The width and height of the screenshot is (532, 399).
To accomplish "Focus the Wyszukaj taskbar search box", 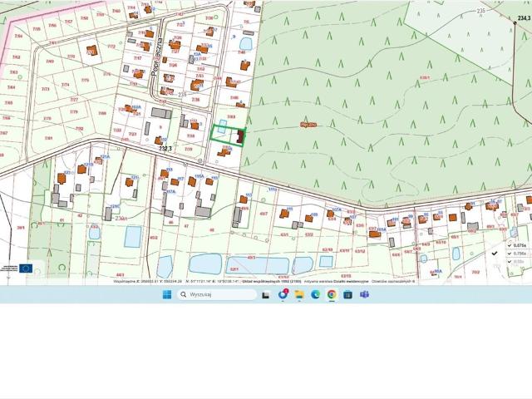I will (x=218, y=294).
